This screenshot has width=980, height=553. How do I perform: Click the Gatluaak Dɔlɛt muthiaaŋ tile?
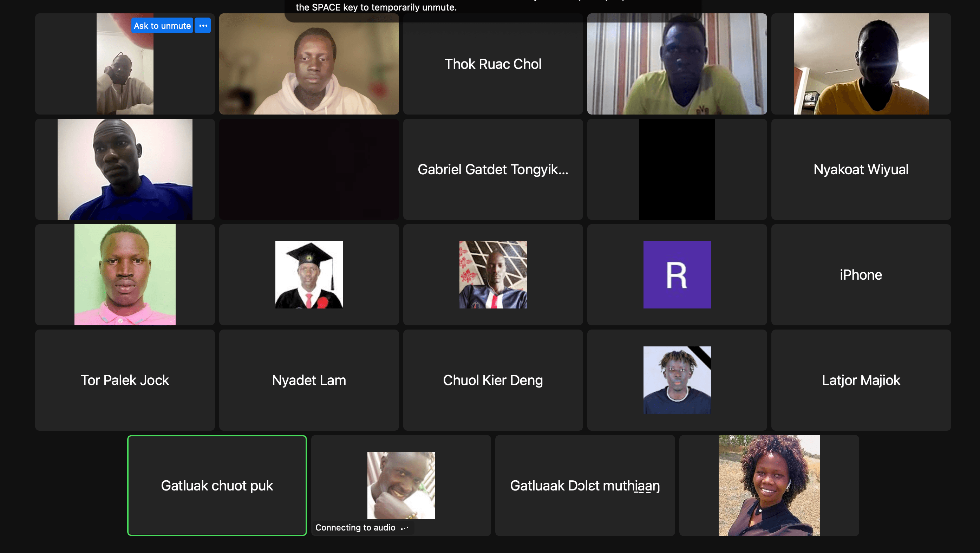tap(585, 485)
